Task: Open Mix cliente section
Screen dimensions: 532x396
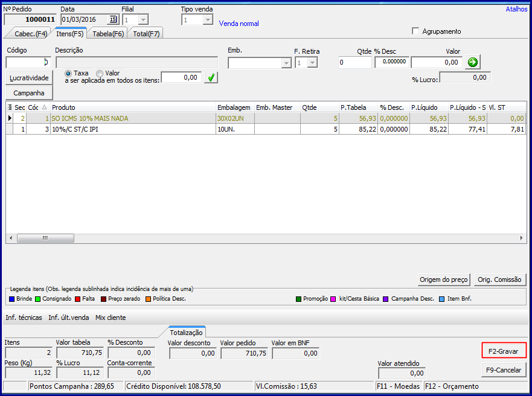Action: (x=111, y=318)
